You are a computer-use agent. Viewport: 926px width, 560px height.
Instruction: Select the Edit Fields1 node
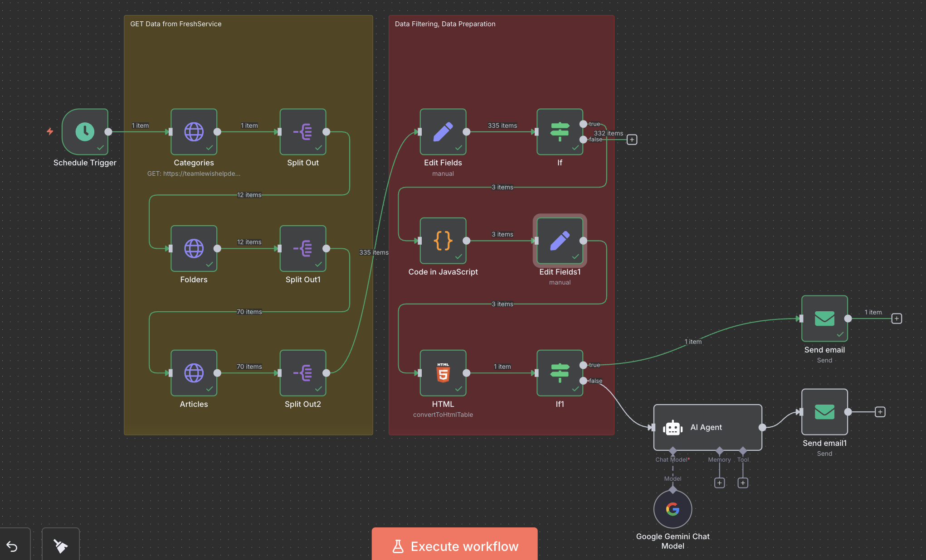[x=560, y=241]
